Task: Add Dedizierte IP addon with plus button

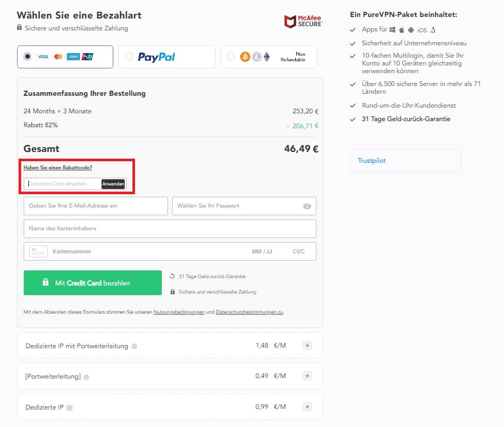Action: click(307, 407)
